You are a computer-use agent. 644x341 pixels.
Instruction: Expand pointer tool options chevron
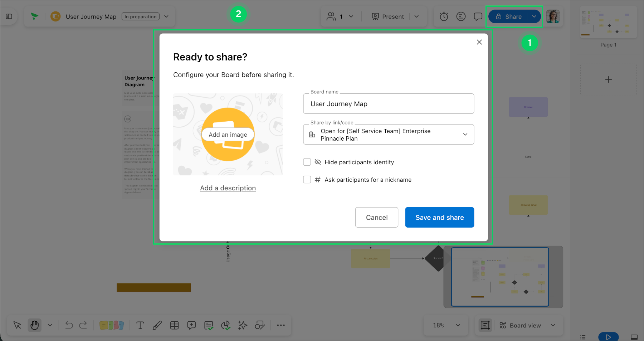[x=50, y=325]
